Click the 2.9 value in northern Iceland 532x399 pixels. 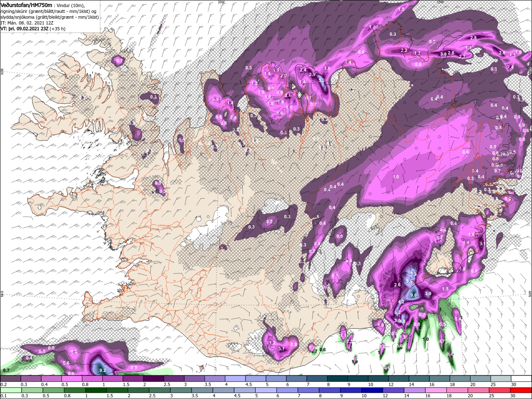click(312, 75)
